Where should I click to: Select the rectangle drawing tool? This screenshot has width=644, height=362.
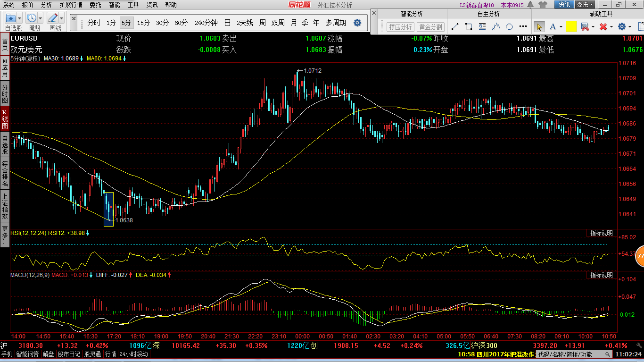[469, 27]
